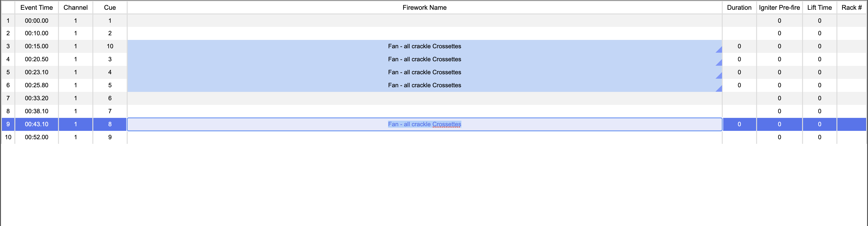Click the triangle marker in row 5 Firework Name cell

click(719, 76)
